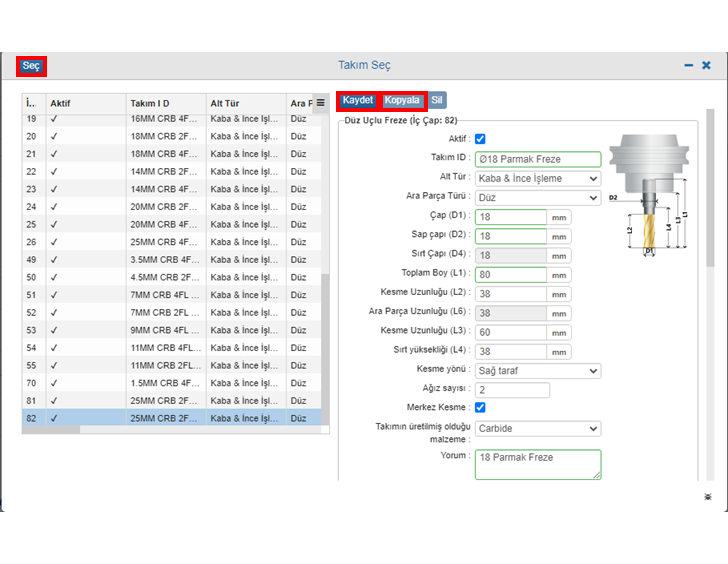Viewport: 728px width, 564px height.
Task: Expand the tool material Carbide dropdown
Action: [x=538, y=429]
